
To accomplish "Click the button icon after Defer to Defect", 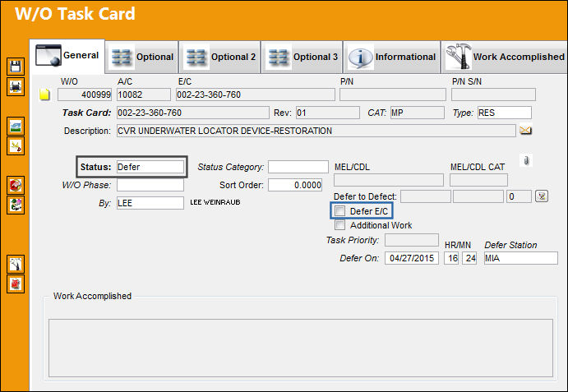I will click(x=542, y=196).
